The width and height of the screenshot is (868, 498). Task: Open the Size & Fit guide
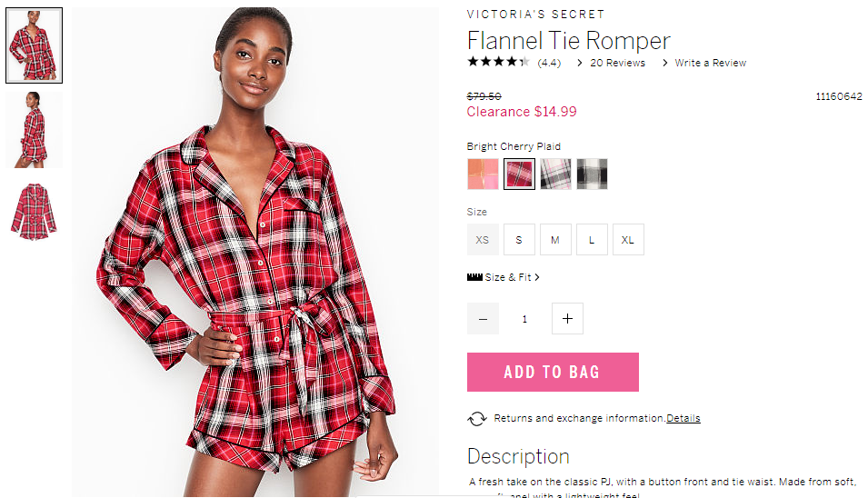click(x=508, y=277)
